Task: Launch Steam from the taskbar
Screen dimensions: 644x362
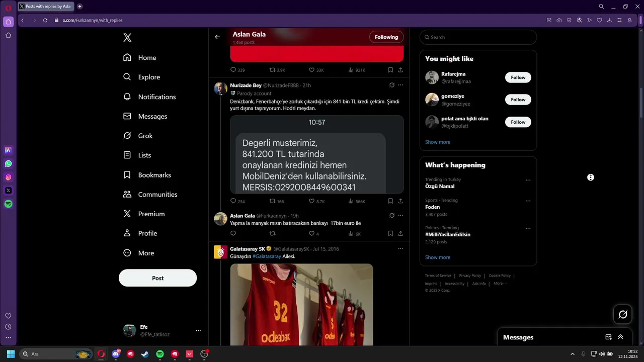Action: point(145,354)
